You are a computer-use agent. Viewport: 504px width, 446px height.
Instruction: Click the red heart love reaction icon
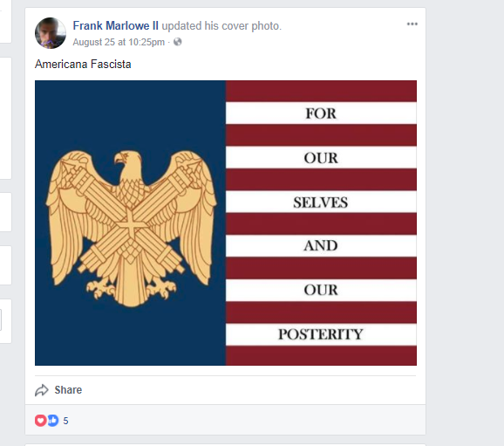pos(40,421)
